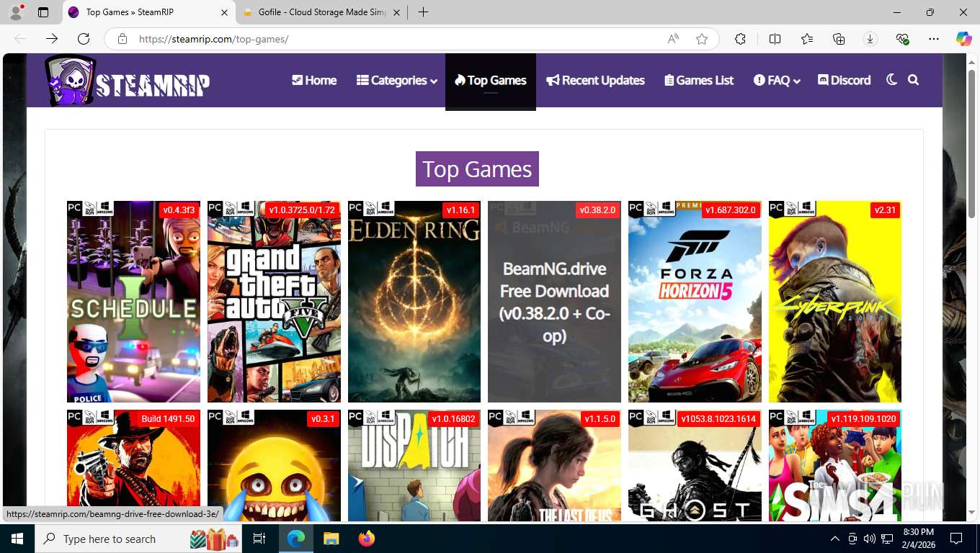980x553 pixels.
Task: View site information lock icon
Action: pos(122,39)
